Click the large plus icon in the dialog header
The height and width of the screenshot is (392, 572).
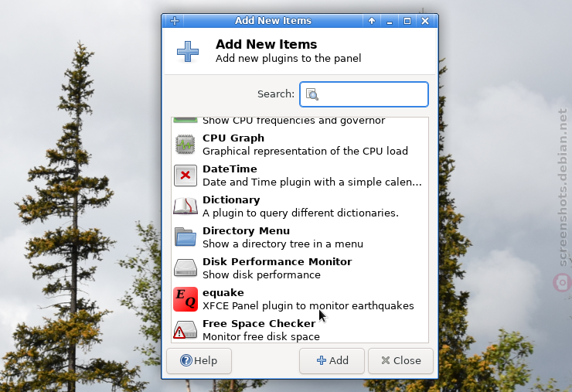188,52
